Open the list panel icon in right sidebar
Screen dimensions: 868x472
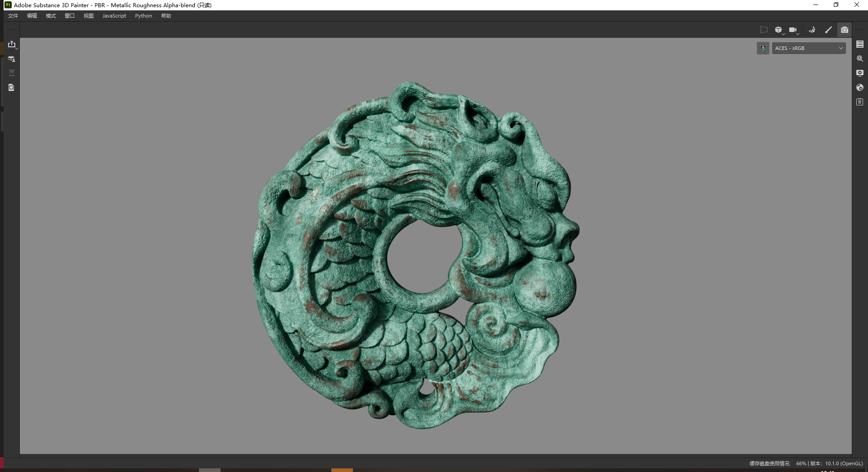(859, 44)
